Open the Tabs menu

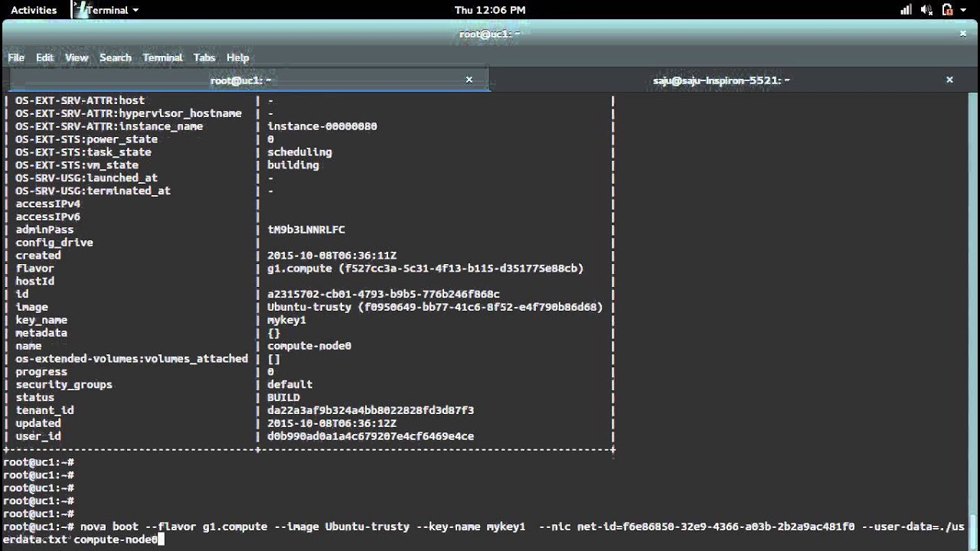click(204, 57)
